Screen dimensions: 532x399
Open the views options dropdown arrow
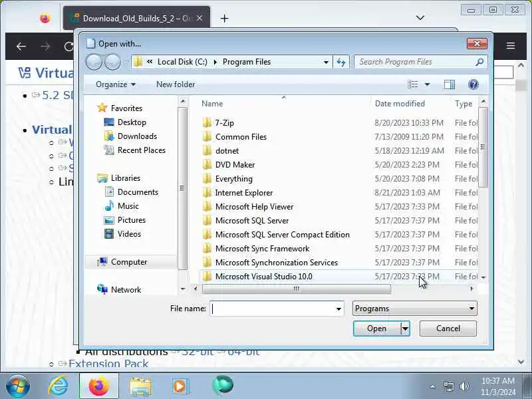click(x=427, y=84)
